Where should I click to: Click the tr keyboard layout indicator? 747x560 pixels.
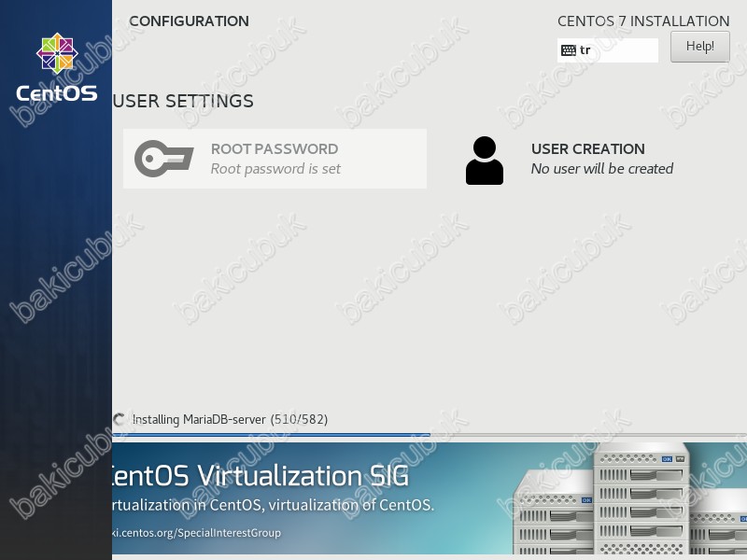point(608,50)
